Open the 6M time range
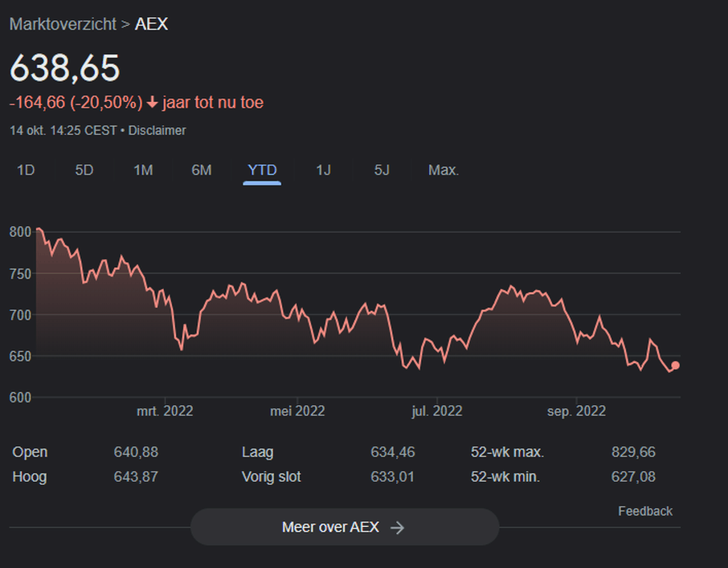The height and width of the screenshot is (568, 728). 202,170
